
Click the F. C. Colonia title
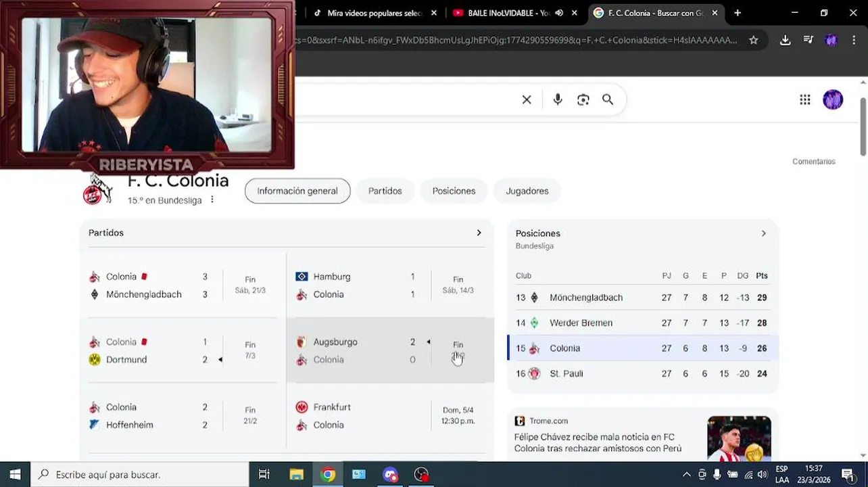tap(178, 181)
